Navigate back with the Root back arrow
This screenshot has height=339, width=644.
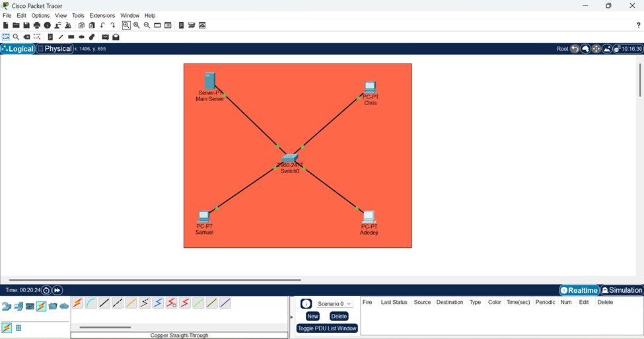point(575,49)
